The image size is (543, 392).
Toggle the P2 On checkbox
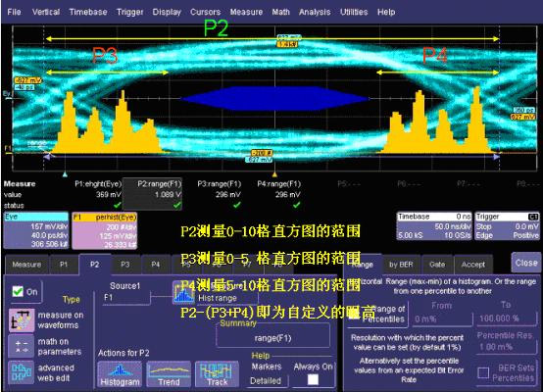18,292
